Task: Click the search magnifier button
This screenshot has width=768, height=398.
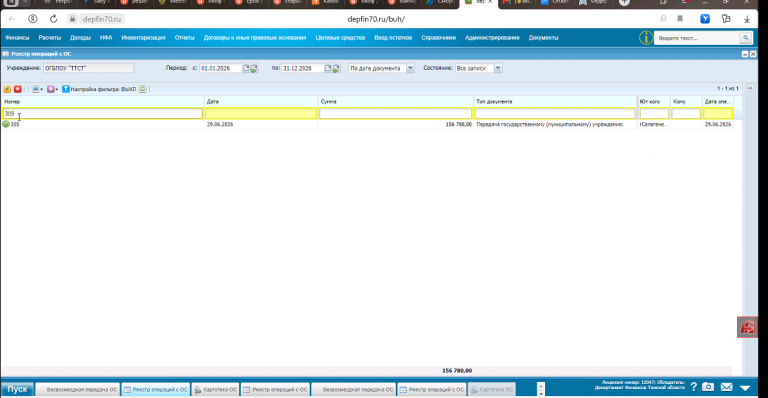Action: (x=745, y=38)
